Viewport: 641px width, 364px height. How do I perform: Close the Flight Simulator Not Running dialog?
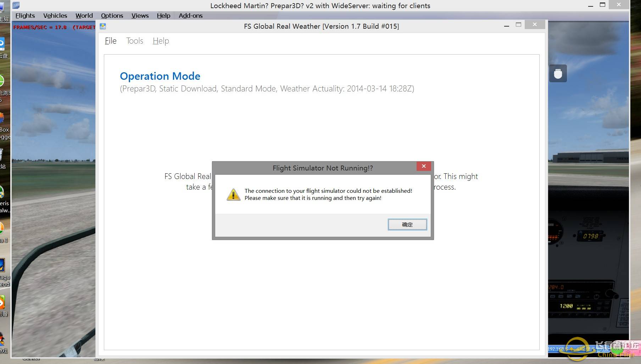[x=424, y=166]
